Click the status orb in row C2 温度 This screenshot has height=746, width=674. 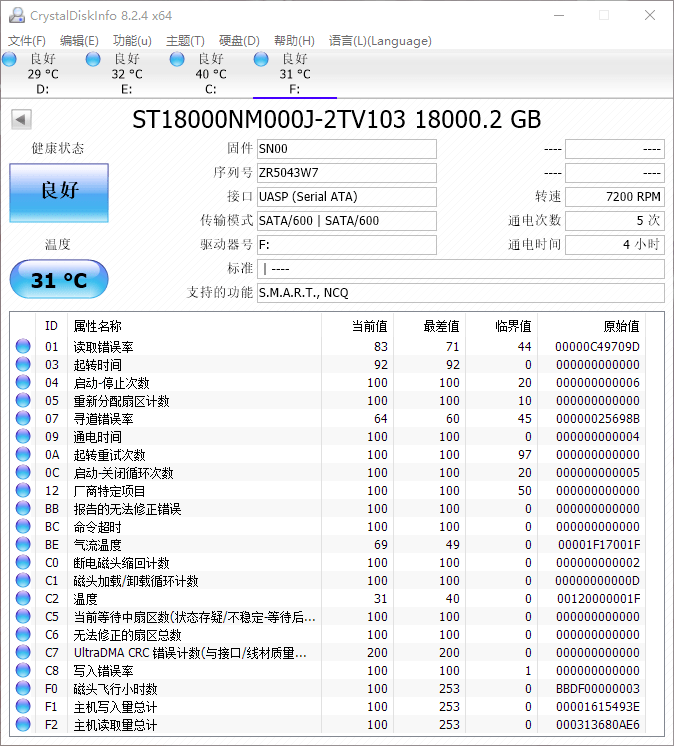coord(23,598)
